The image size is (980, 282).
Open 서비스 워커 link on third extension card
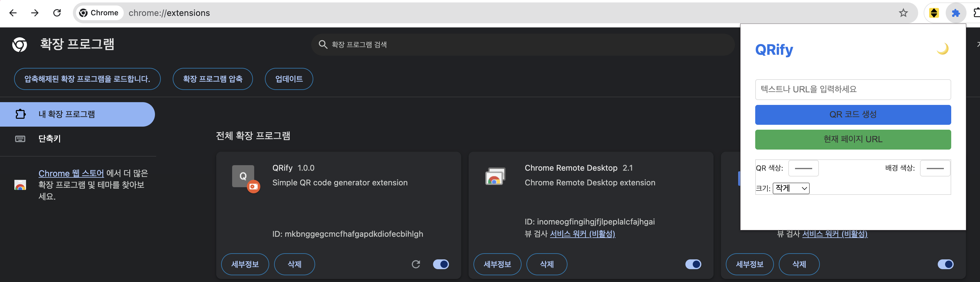pyautogui.click(x=835, y=234)
